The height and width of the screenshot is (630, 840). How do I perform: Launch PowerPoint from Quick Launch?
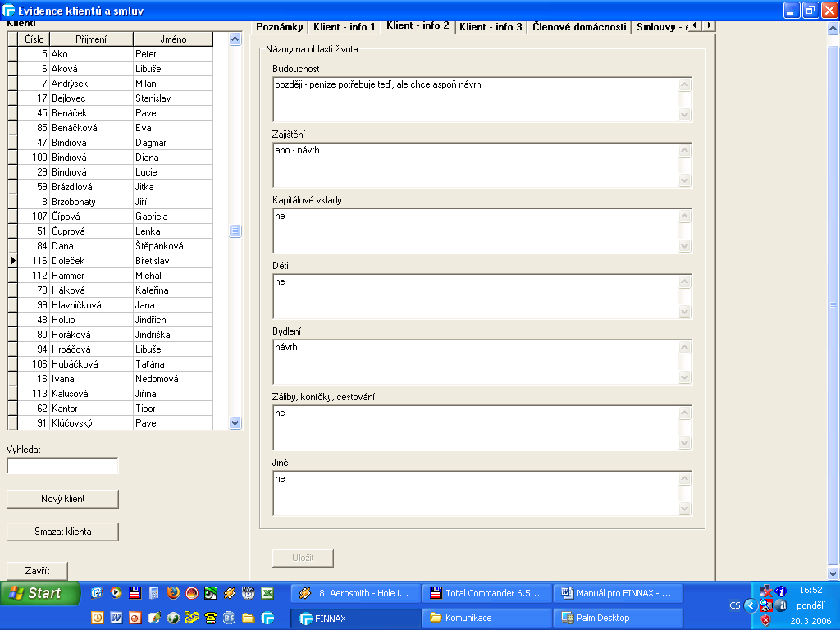[x=135, y=618]
